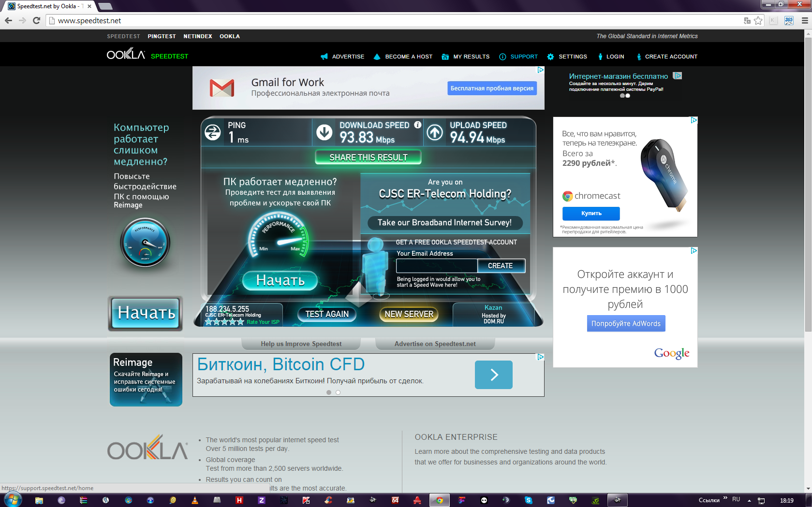Click SHARE THIS RESULT

click(368, 158)
